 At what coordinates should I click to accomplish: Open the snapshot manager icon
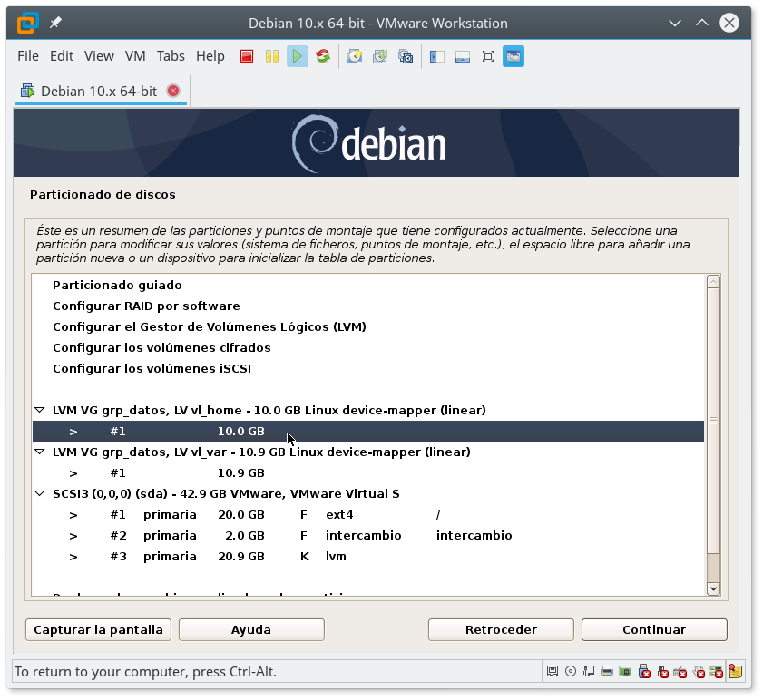pyautogui.click(x=406, y=56)
